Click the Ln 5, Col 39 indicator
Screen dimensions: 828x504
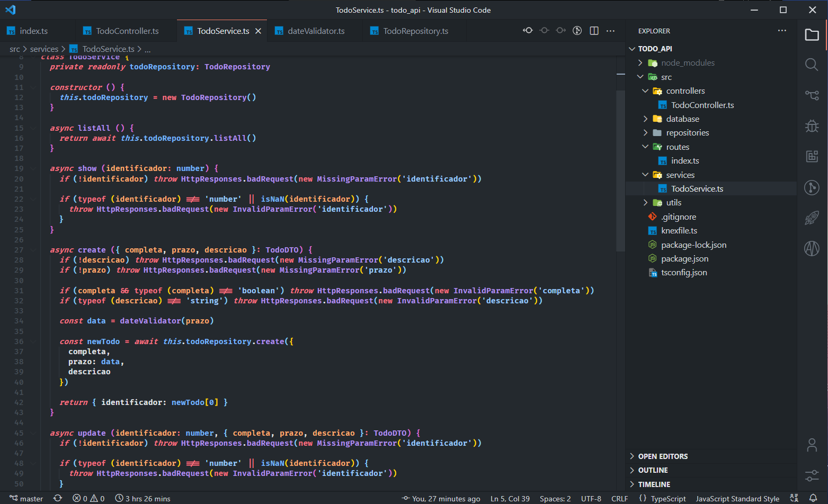click(x=510, y=498)
